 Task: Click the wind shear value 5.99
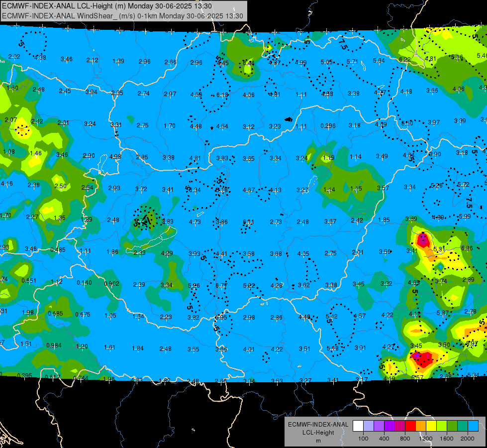coord(465,217)
